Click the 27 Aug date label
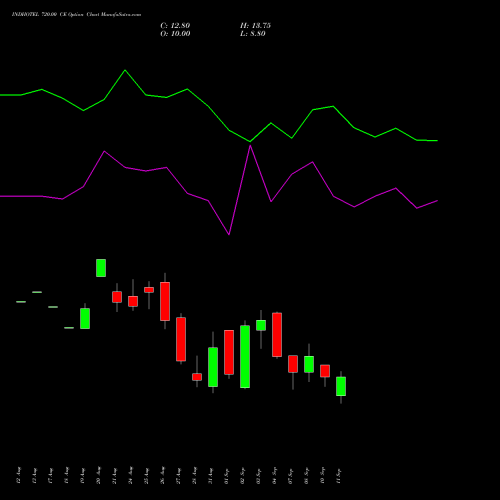500x500 pixels. (x=179, y=475)
